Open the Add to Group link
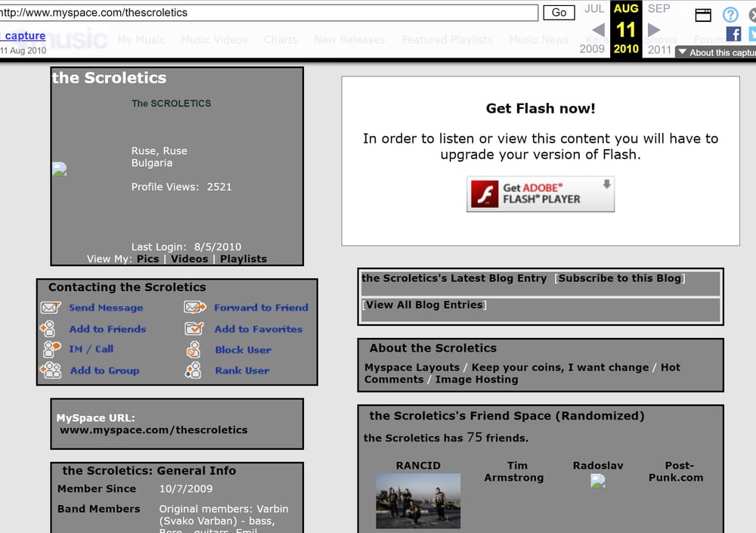This screenshot has height=533, width=756. (104, 370)
